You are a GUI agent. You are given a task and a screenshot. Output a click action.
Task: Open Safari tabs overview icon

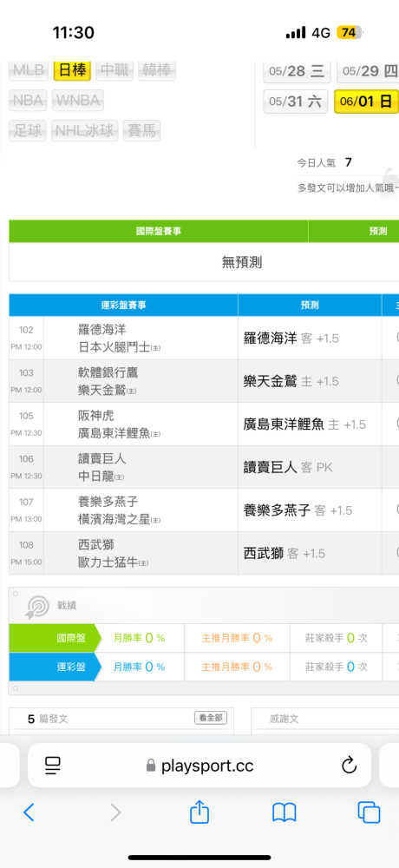[x=369, y=812]
